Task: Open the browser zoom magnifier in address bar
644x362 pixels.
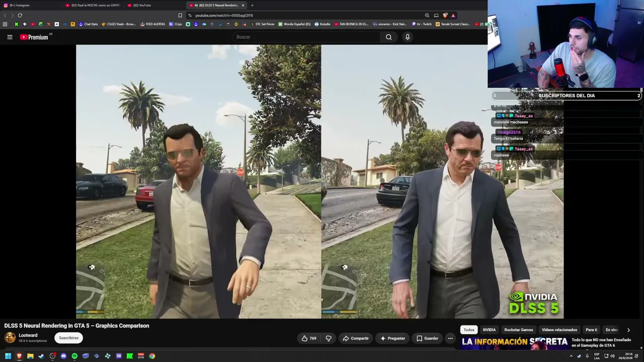Action: pyautogui.click(x=427, y=15)
